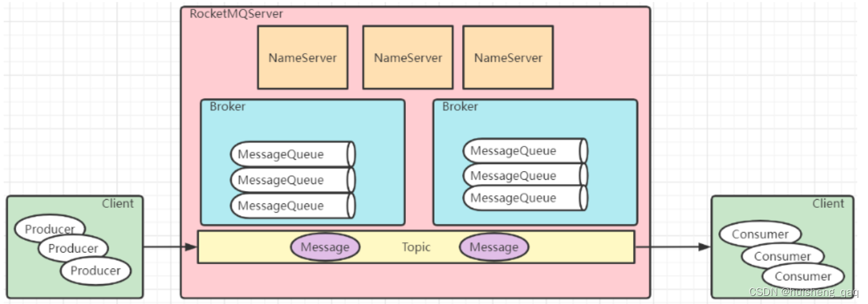This screenshot has height=304, width=868.
Task: Select the lowest Producer ellipse
Action: 96,271
